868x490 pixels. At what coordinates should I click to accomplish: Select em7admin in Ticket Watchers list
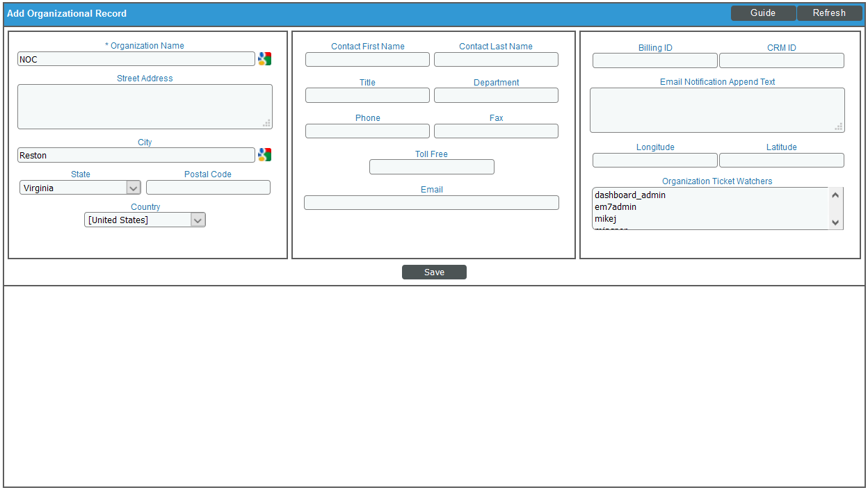point(710,207)
